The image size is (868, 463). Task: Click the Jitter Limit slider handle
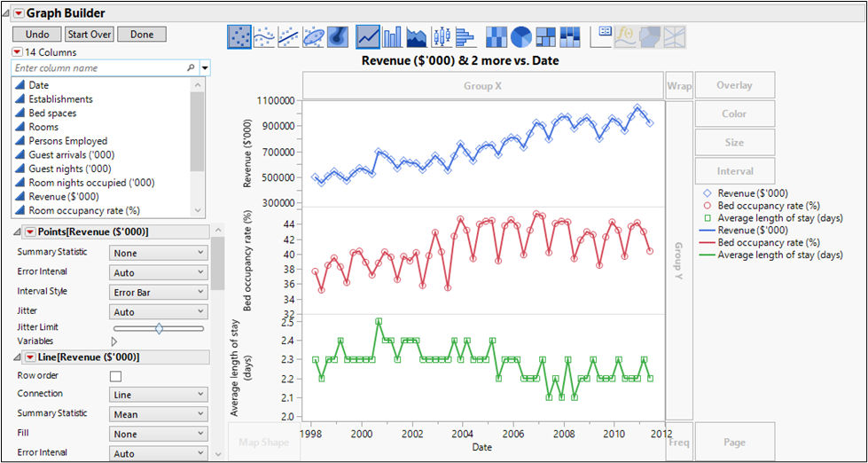click(x=159, y=328)
